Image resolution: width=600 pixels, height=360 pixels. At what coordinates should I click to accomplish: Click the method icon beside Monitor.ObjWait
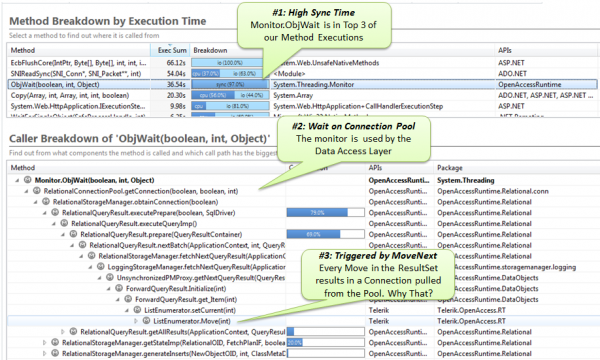(x=28, y=180)
